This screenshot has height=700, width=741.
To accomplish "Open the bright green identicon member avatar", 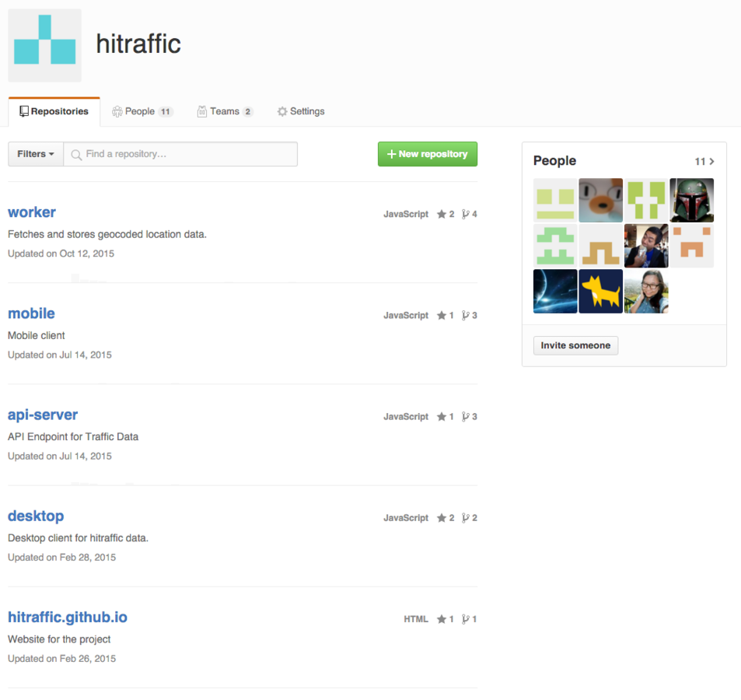I will pos(646,200).
